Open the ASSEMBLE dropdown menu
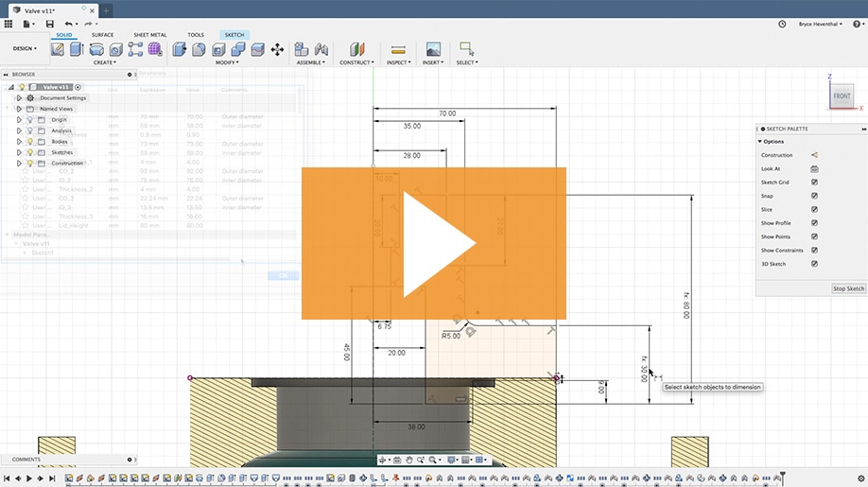The height and width of the screenshot is (487, 868). 310,62
